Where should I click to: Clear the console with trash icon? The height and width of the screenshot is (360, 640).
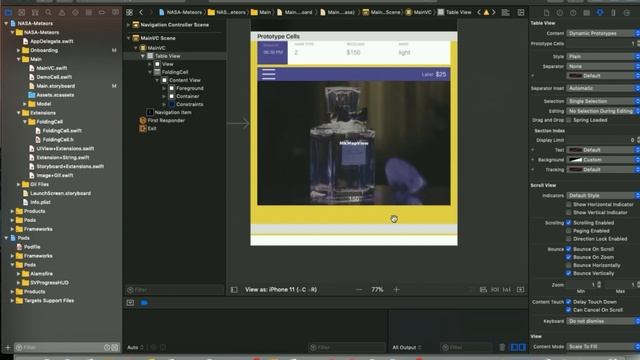coord(502,347)
